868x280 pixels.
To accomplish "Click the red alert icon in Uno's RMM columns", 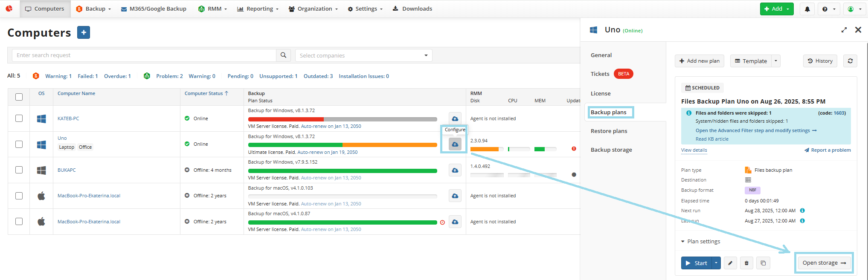I will tap(574, 149).
